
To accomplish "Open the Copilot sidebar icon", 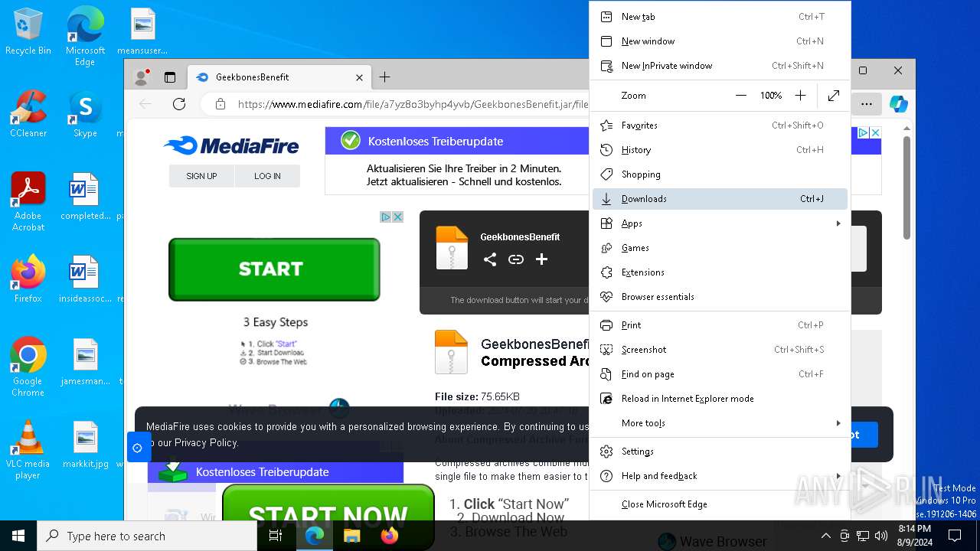I will (898, 104).
